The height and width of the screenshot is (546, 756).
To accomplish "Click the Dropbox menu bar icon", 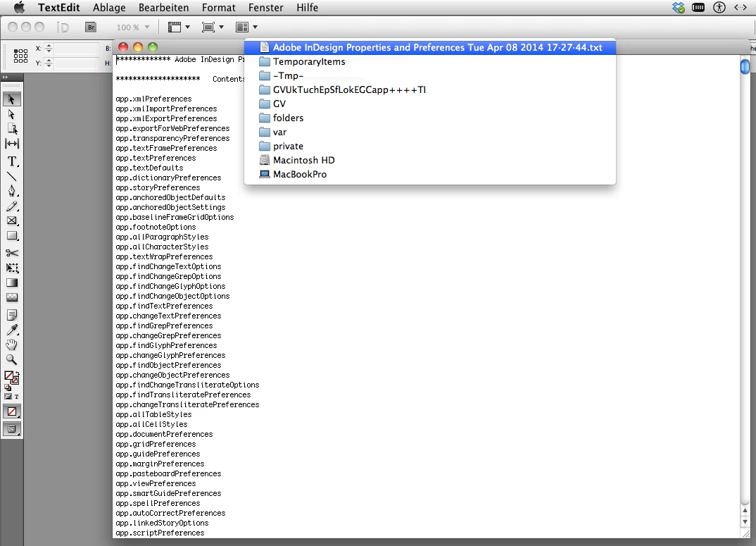I will tap(679, 8).
